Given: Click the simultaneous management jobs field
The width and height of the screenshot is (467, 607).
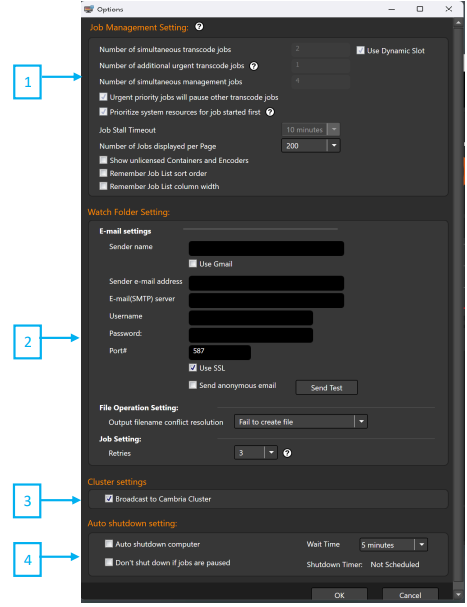Looking at the screenshot, I should pyautogui.click(x=321, y=81).
